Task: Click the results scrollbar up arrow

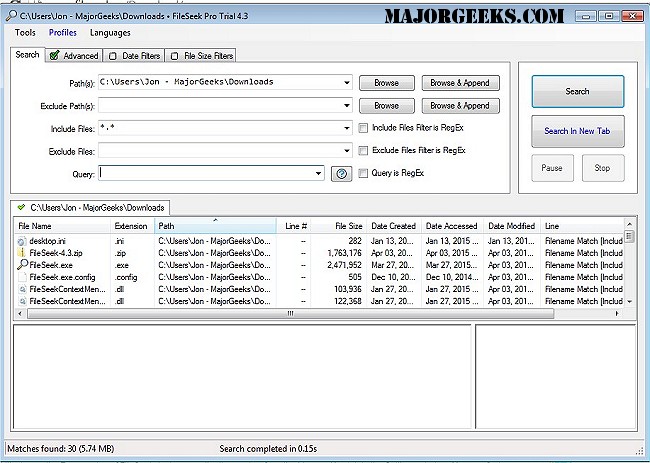Action: tap(629, 224)
